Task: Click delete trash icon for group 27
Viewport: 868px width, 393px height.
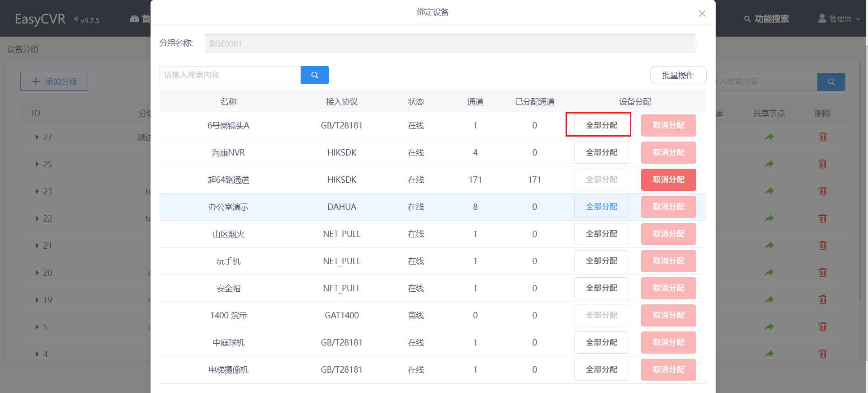Action: pyautogui.click(x=822, y=137)
